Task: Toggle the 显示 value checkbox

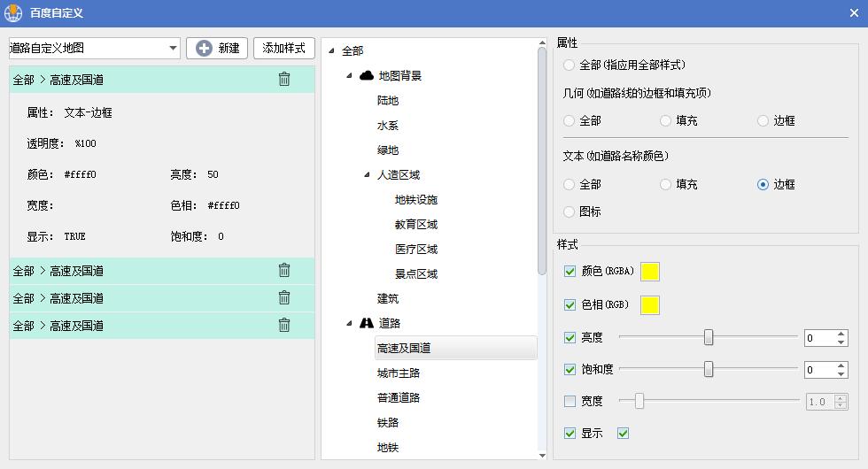Action: point(624,433)
